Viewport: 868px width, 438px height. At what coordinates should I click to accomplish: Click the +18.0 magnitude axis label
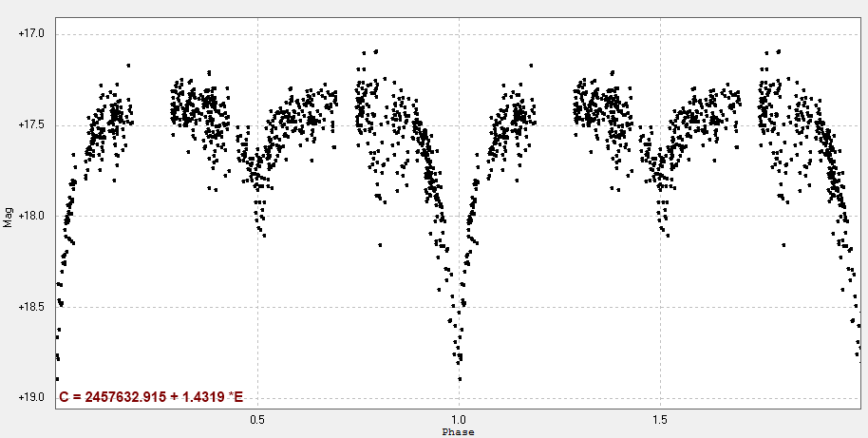tap(30, 216)
